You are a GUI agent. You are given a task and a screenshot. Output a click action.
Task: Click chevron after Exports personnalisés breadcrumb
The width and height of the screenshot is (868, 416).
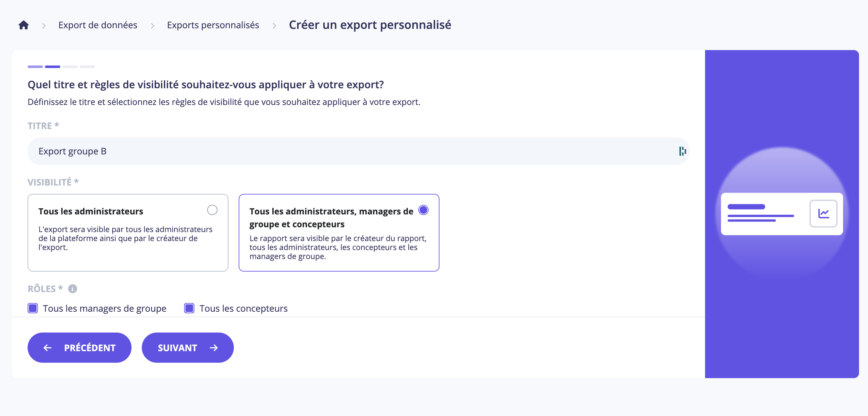tap(274, 26)
